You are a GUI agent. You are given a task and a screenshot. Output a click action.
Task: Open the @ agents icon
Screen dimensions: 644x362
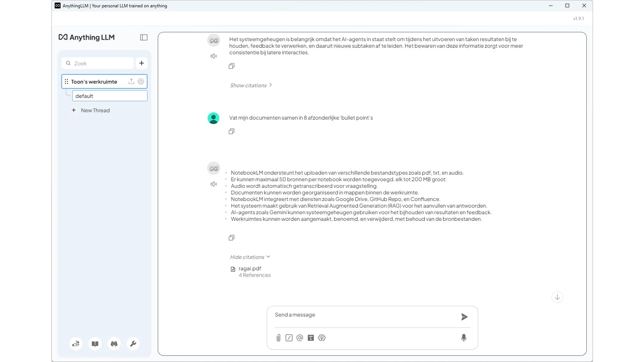pos(300,338)
